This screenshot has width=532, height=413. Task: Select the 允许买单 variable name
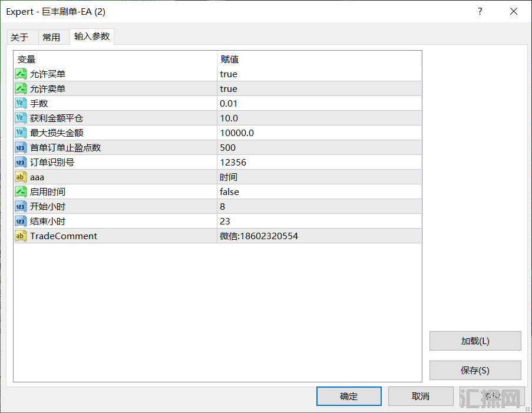pos(48,74)
